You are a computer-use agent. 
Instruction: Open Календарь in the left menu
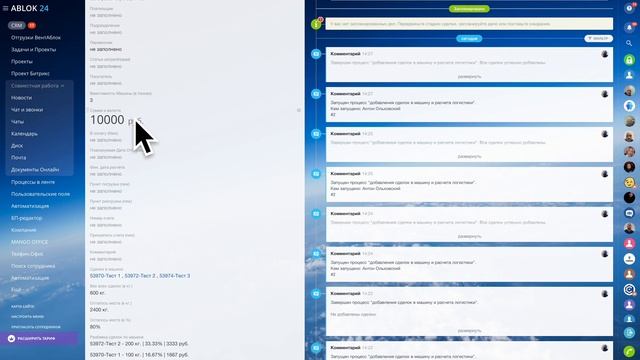pyautogui.click(x=24, y=133)
